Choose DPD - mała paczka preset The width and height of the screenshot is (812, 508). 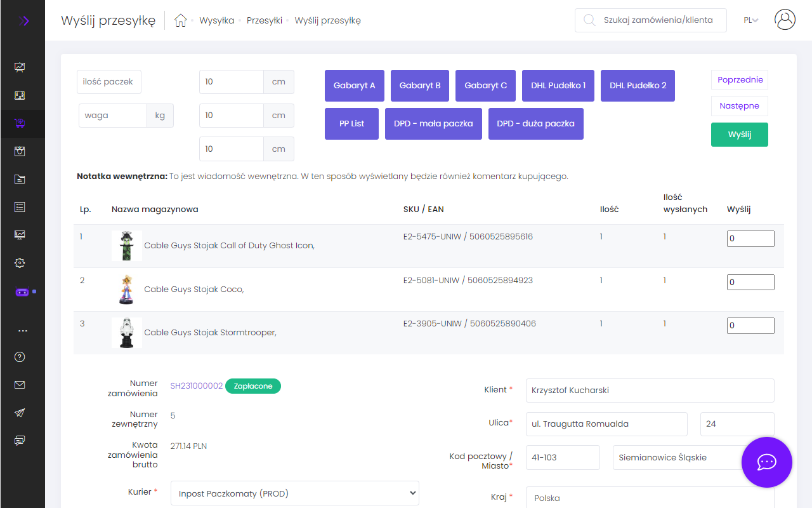[x=433, y=124]
